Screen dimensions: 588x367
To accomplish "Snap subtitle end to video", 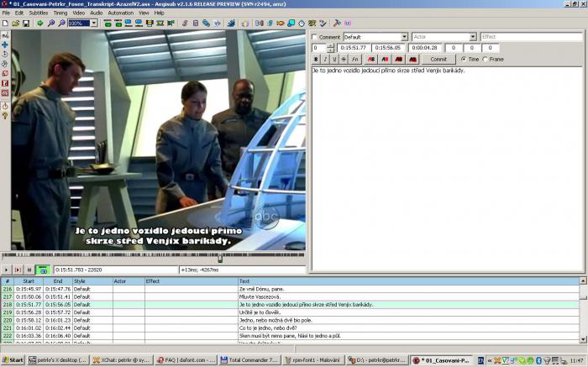I will coord(139,24).
